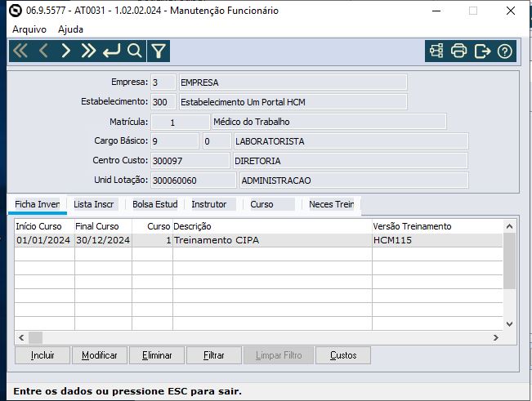Click the printer icon

click(x=458, y=51)
